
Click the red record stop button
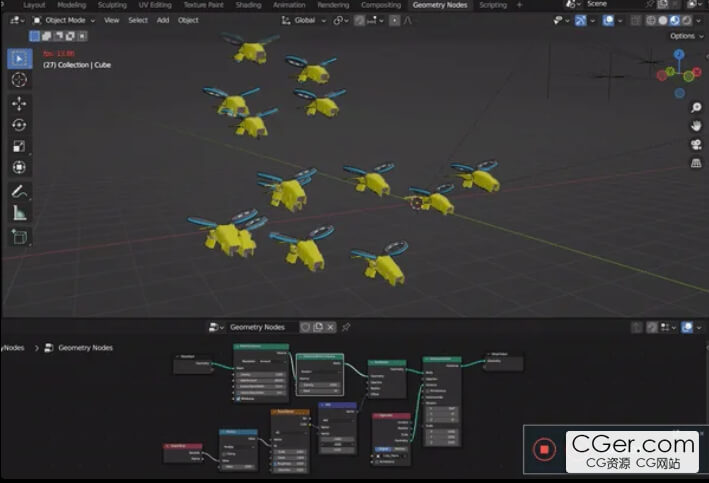[x=544, y=450]
